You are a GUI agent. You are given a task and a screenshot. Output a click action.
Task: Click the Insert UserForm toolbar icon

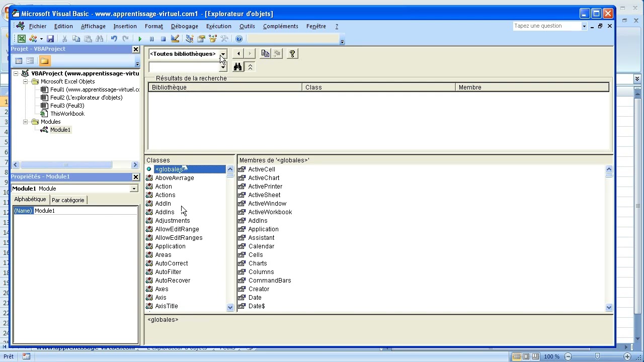pyautogui.click(x=33, y=39)
